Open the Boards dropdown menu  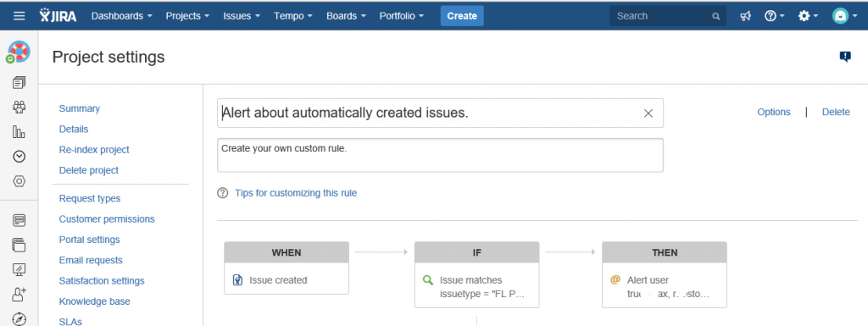[346, 16]
